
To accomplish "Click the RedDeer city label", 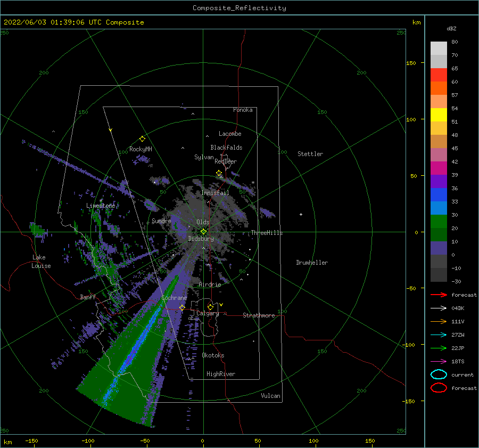I will tap(226, 161).
